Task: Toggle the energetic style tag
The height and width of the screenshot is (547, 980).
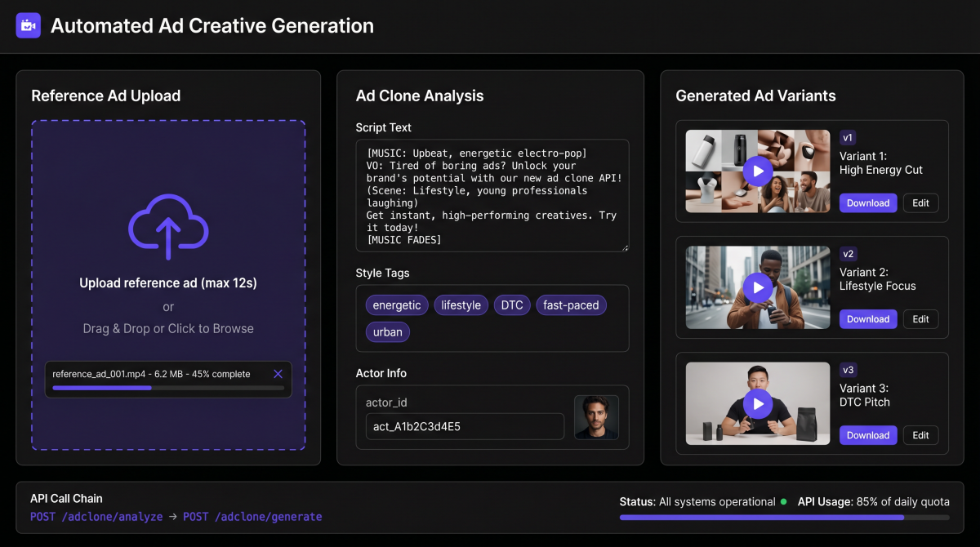Action: pos(397,305)
